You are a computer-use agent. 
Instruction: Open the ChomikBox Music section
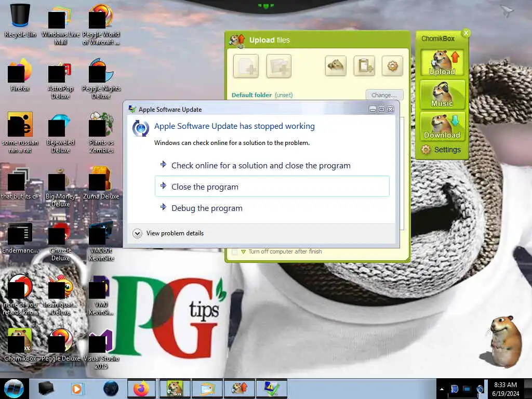442,95
